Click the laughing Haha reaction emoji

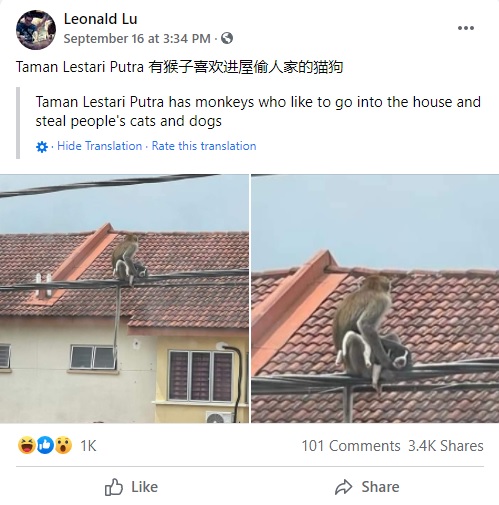[27, 445]
